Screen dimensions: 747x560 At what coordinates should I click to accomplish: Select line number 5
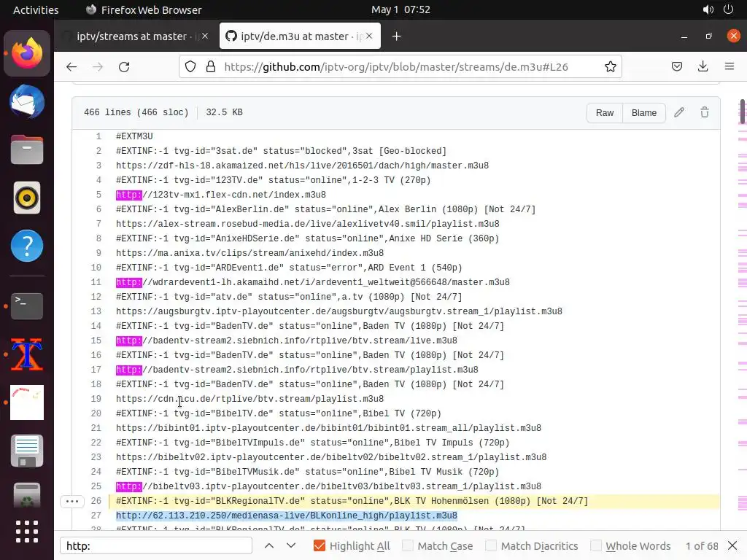(98, 195)
